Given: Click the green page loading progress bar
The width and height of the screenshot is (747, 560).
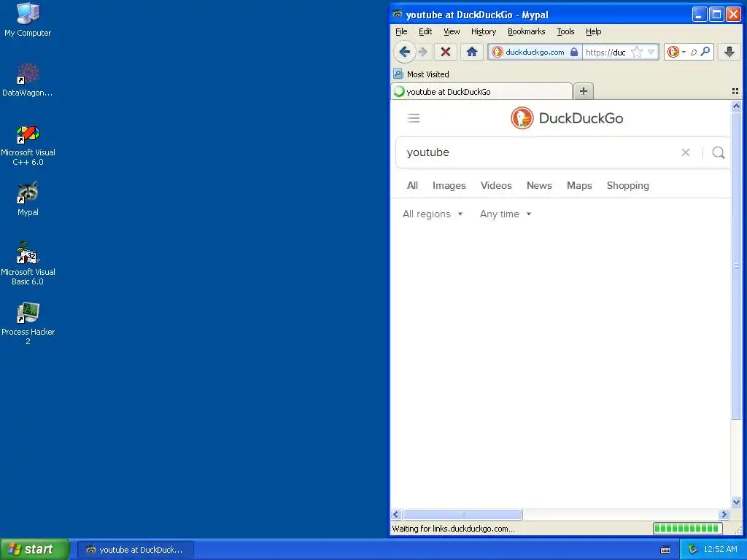Looking at the screenshot, I should tap(687, 528).
